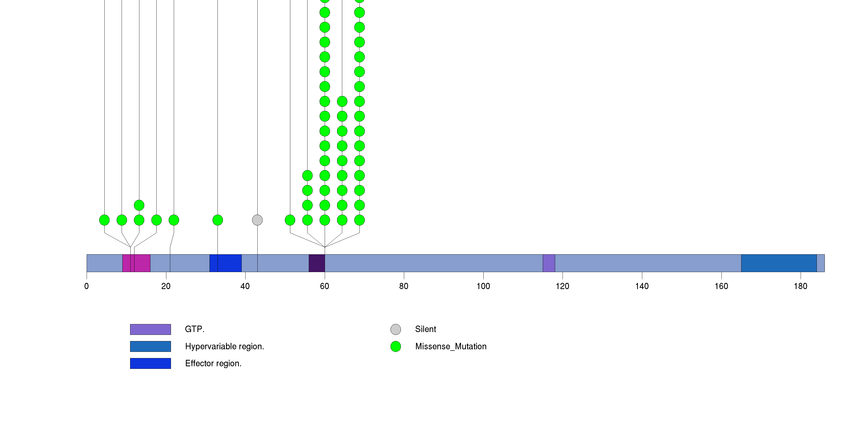The width and height of the screenshot is (868, 435).
Task: Click the small purple GTP domain near 116
Action: pyautogui.click(x=549, y=263)
